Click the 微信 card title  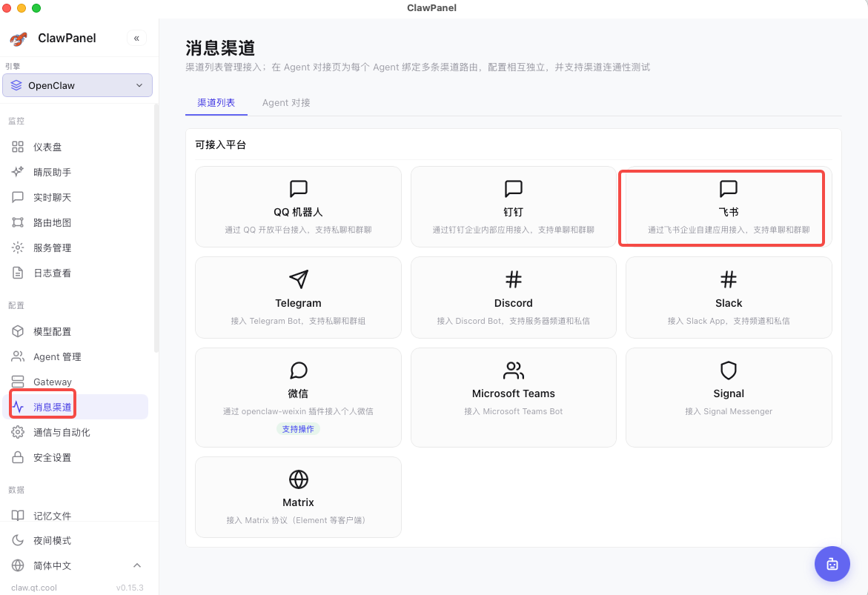(x=298, y=393)
